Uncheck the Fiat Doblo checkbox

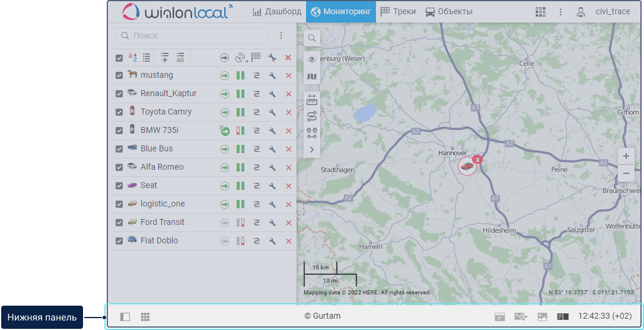[119, 241]
